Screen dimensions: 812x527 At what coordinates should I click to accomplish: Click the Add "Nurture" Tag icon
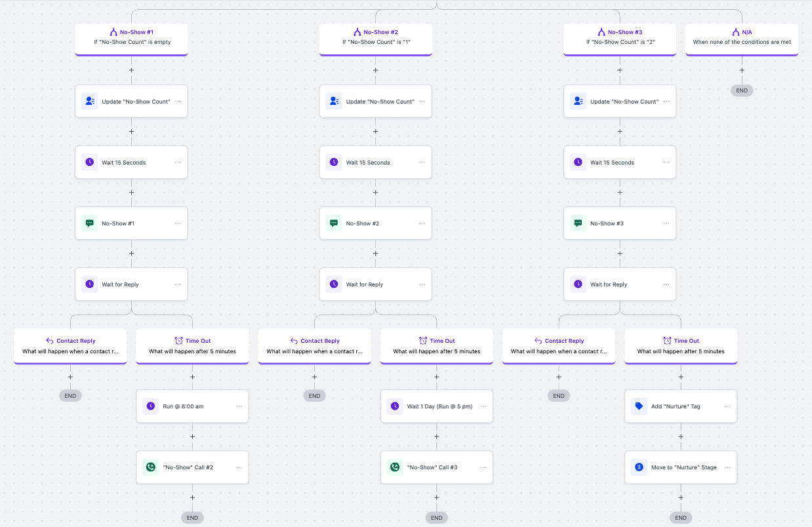point(639,406)
